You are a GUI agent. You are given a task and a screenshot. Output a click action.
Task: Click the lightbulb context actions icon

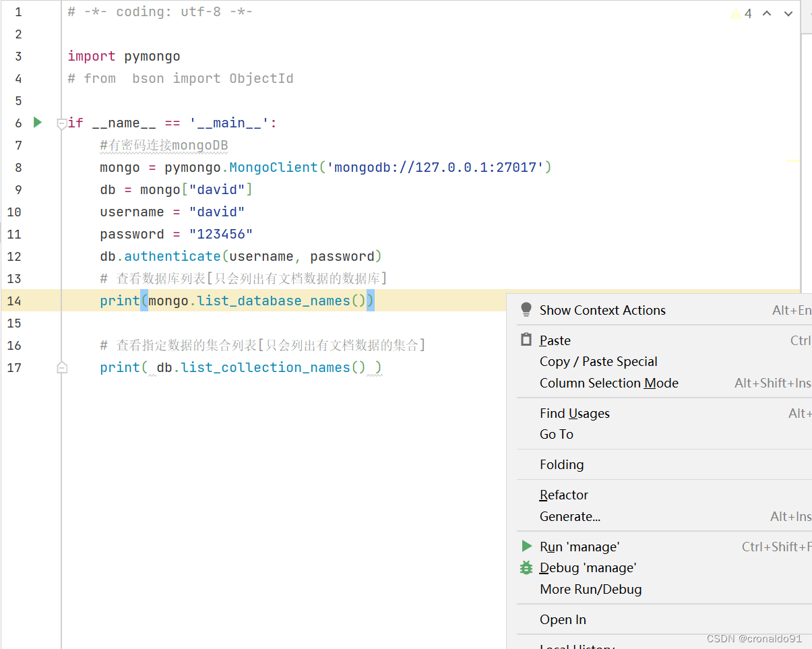(x=526, y=310)
